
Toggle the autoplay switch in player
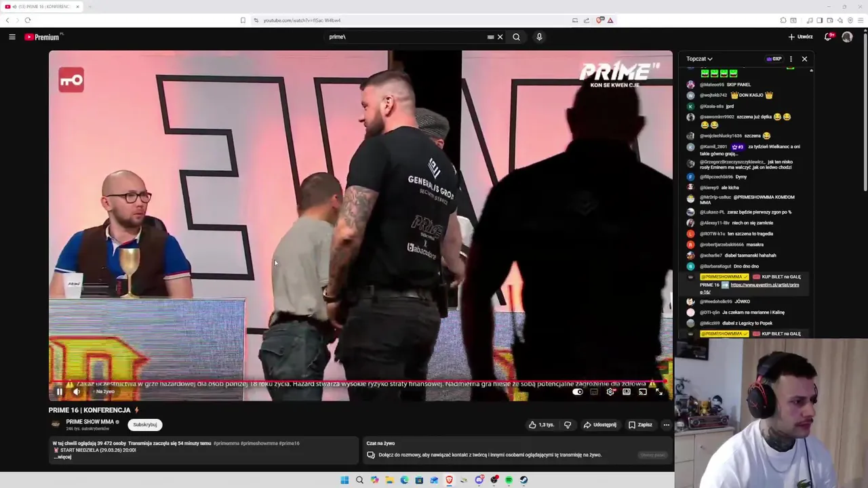[578, 392]
